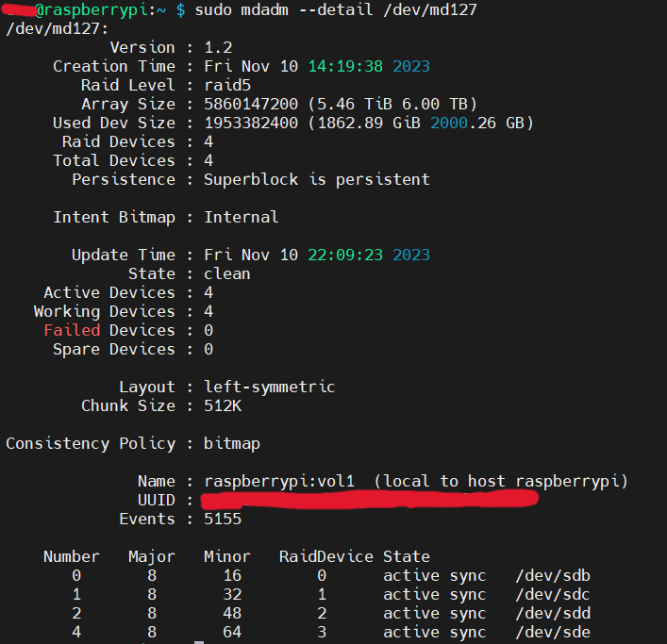Click the /dev/sdb device path

[x=553, y=575]
